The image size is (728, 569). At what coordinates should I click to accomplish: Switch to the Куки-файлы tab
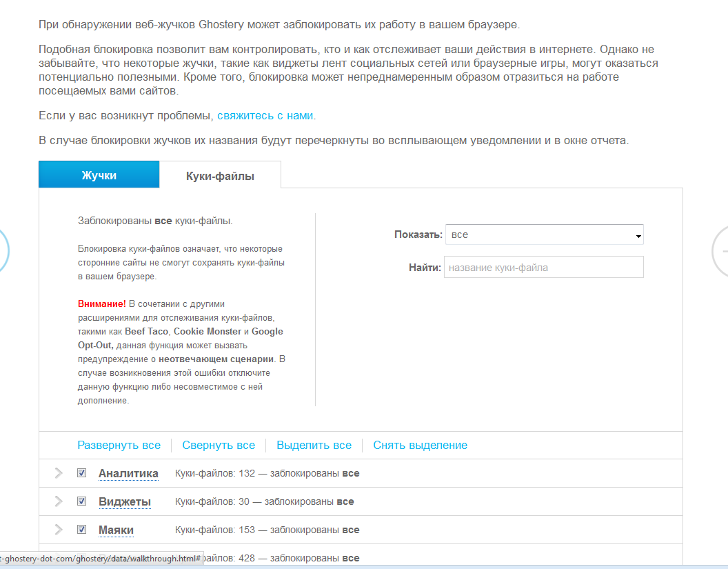point(220,176)
